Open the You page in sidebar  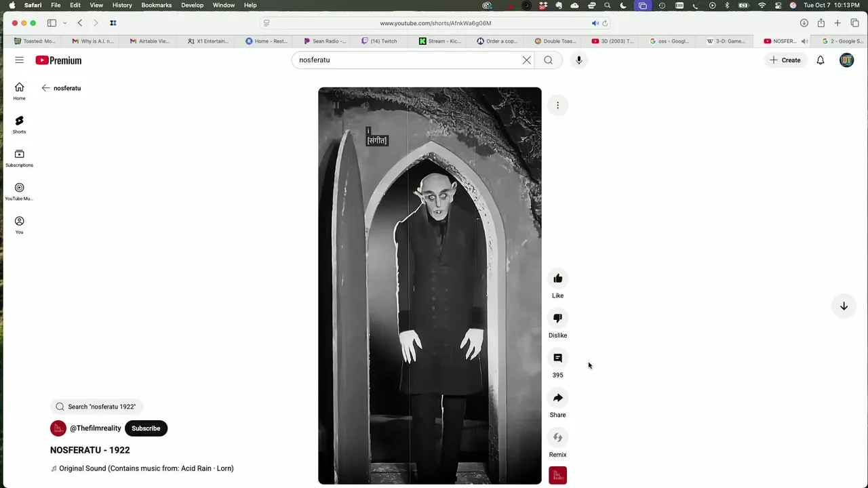pos(19,225)
